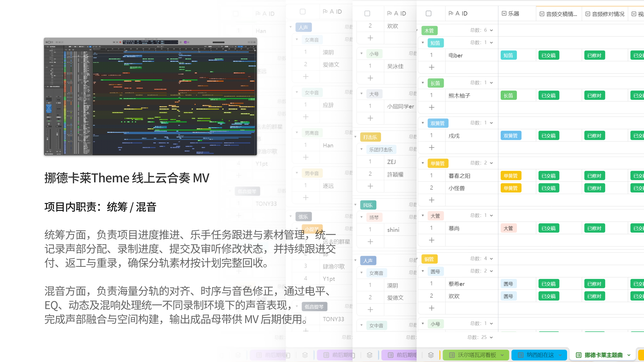Open chevron menu on 沃尔塔瓦河看板 tab
Screen dimensions: 644x362
coord(502,355)
